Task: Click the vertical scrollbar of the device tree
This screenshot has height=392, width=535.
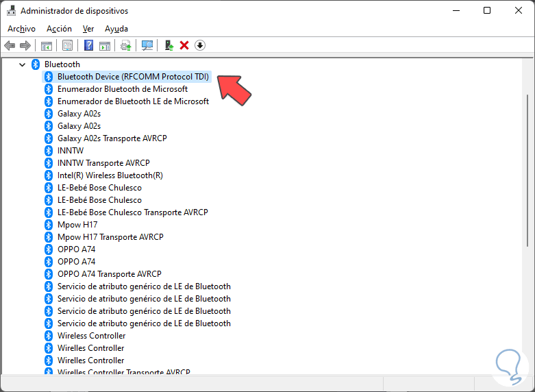Action: [527, 171]
